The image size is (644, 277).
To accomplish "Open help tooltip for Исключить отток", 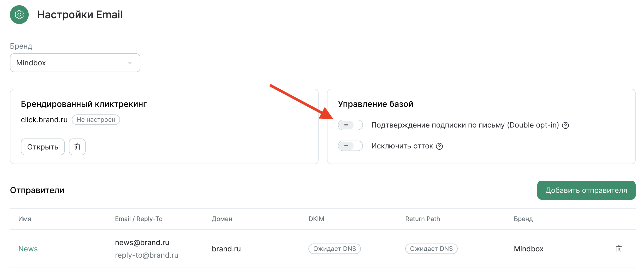I will click(x=440, y=146).
